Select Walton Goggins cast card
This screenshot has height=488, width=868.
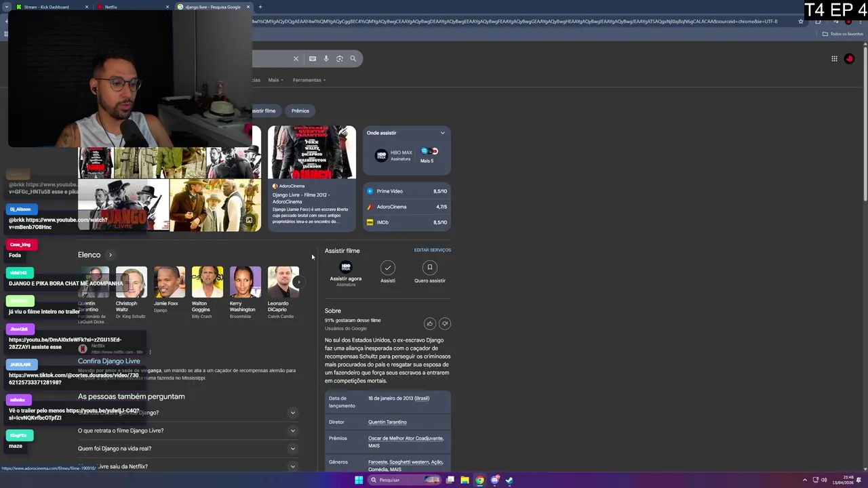[x=208, y=292]
